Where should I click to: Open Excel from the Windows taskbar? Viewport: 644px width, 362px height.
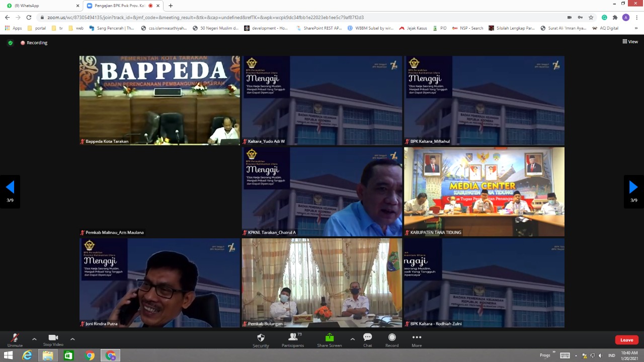tap(68, 355)
